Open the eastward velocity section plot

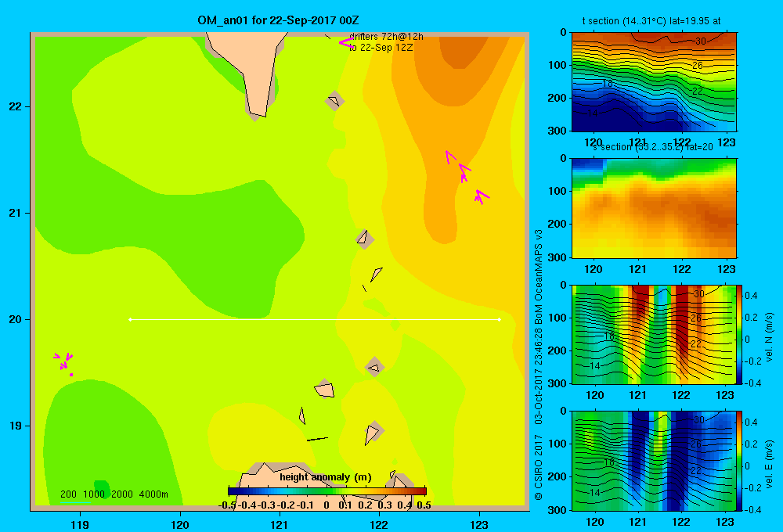coord(654,461)
